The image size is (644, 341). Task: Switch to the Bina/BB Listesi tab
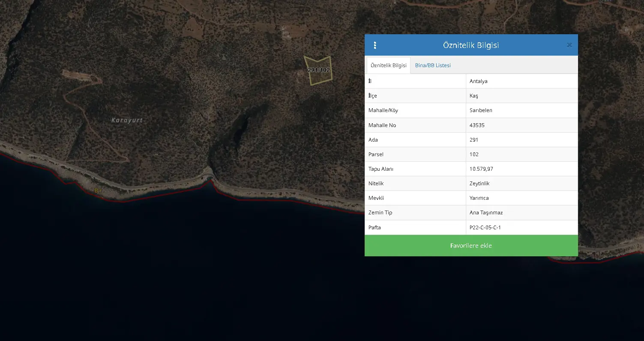click(x=433, y=65)
